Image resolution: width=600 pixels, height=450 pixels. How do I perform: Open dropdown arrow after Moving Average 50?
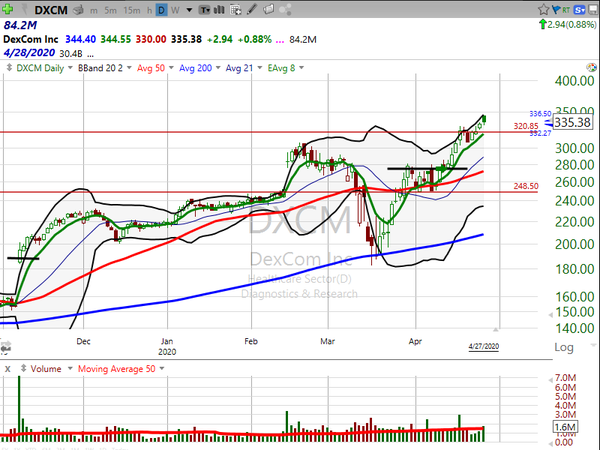[162, 368]
